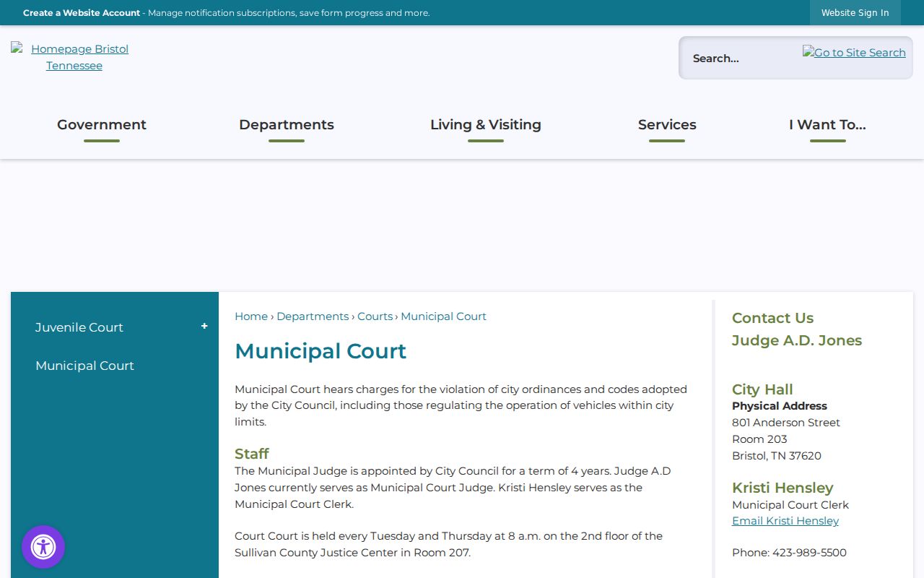Click Municipal Court in the breadcrumb
Screen dimensions: 924x578
tap(443, 316)
